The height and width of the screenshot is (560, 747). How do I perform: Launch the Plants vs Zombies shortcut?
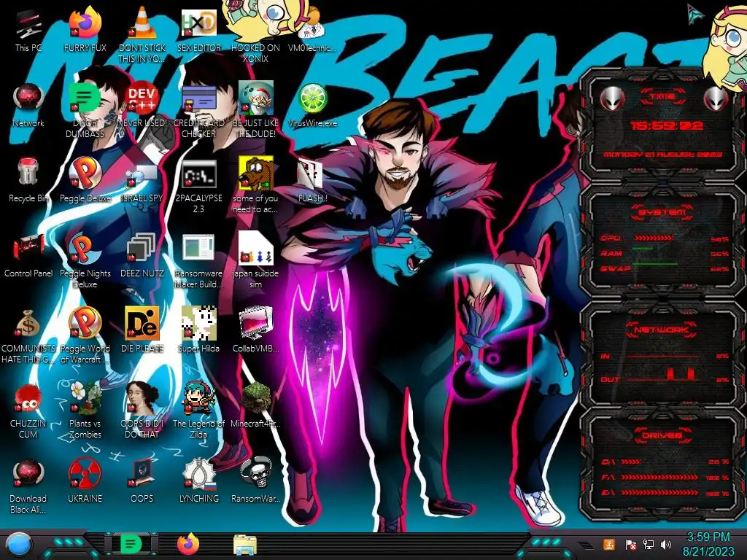(85, 411)
